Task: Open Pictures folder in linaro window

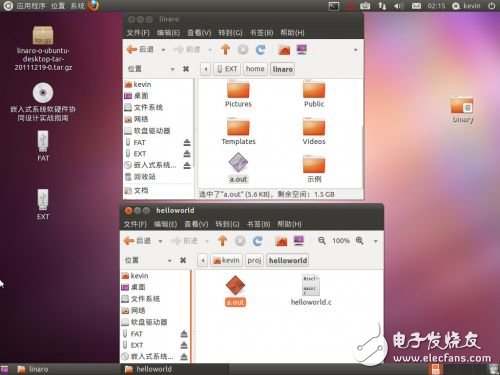Action: pyautogui.click(x=238, y=94)
